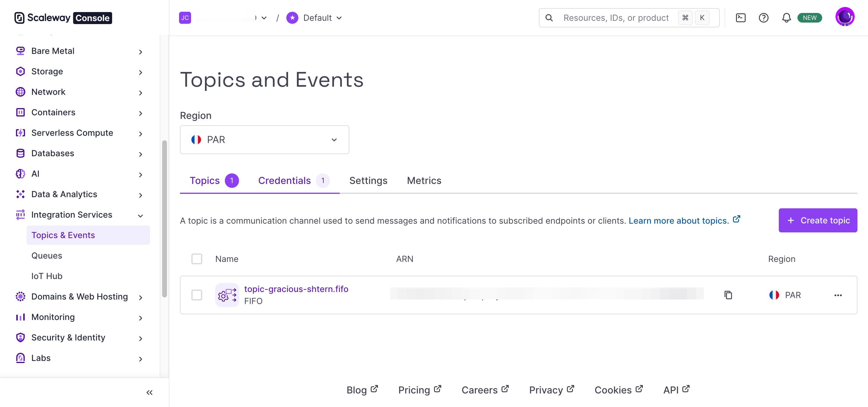
Task: Click the Name column header
Action: click(227, 259)
